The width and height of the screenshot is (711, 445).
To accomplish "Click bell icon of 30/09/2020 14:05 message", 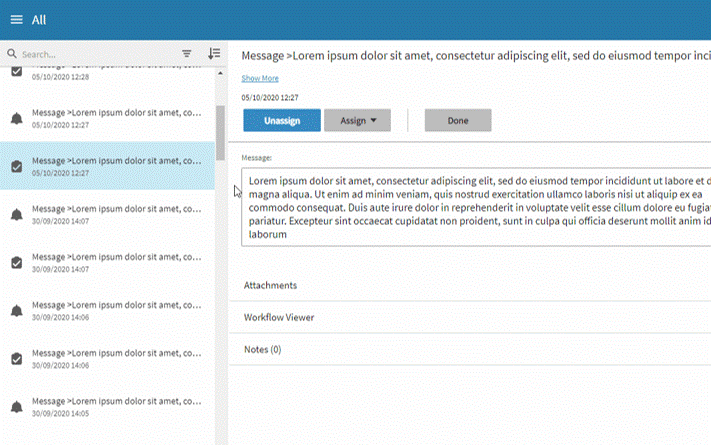I will 16,407.
